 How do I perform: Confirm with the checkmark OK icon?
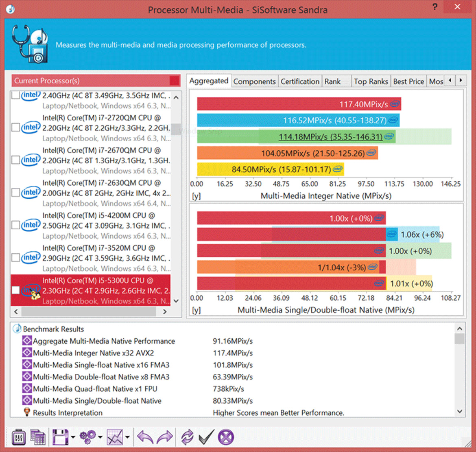206,437
